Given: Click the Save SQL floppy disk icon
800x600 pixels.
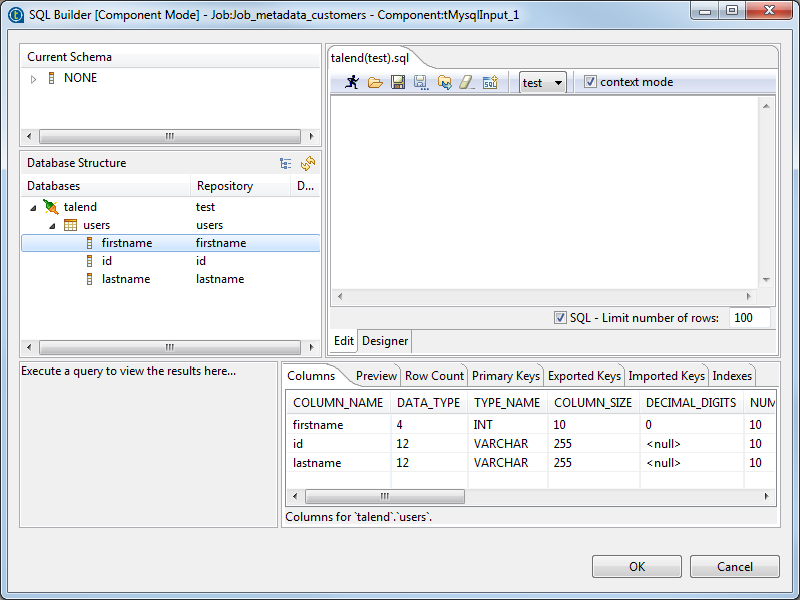Looking at the screenshot, I should tap(398, 83).
